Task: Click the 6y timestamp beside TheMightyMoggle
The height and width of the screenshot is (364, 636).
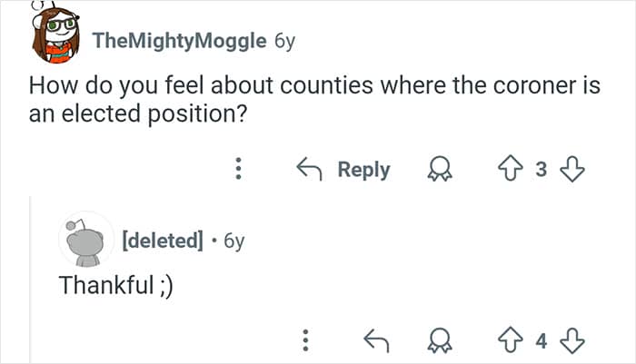Action: tap(285, 41)
